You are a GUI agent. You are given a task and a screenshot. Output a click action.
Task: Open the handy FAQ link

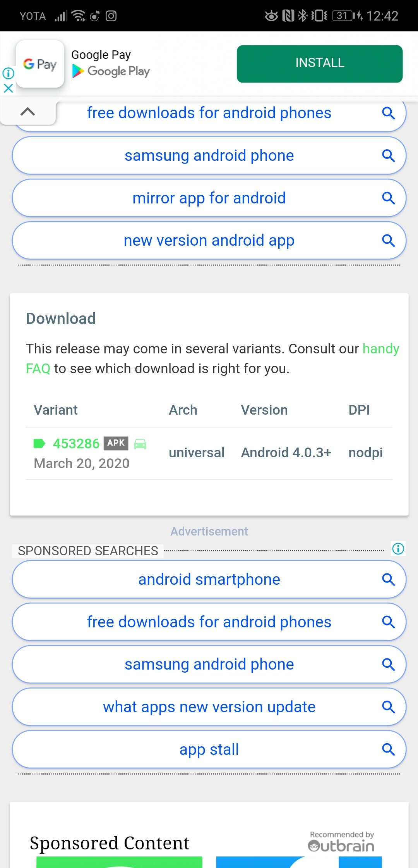[x=212, y=358]
